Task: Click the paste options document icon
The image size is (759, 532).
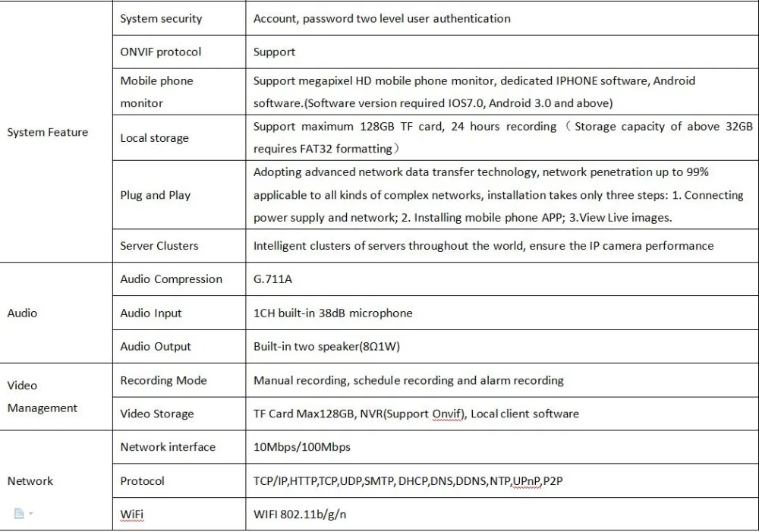Action: point(19,514)
